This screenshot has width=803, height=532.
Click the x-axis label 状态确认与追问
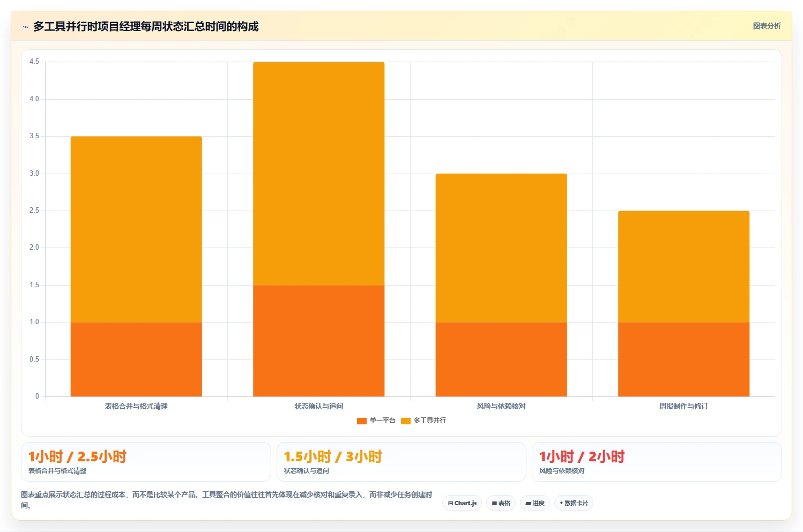pos(319,406)
